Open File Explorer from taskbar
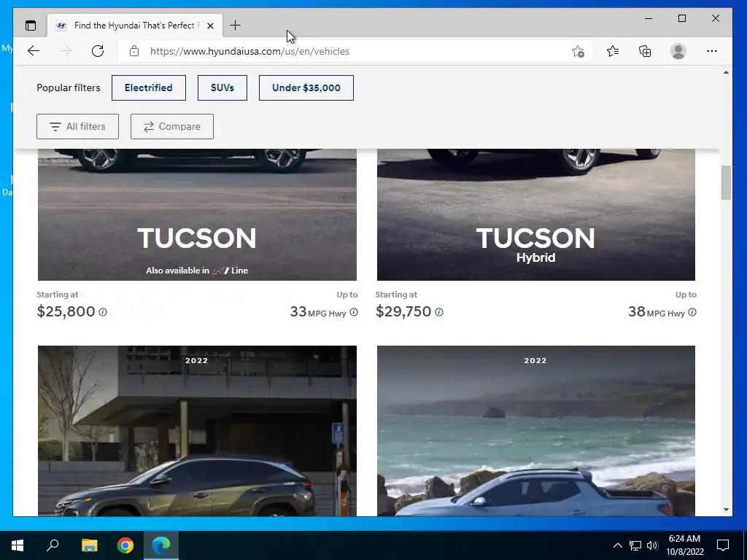 click(90, 545)
